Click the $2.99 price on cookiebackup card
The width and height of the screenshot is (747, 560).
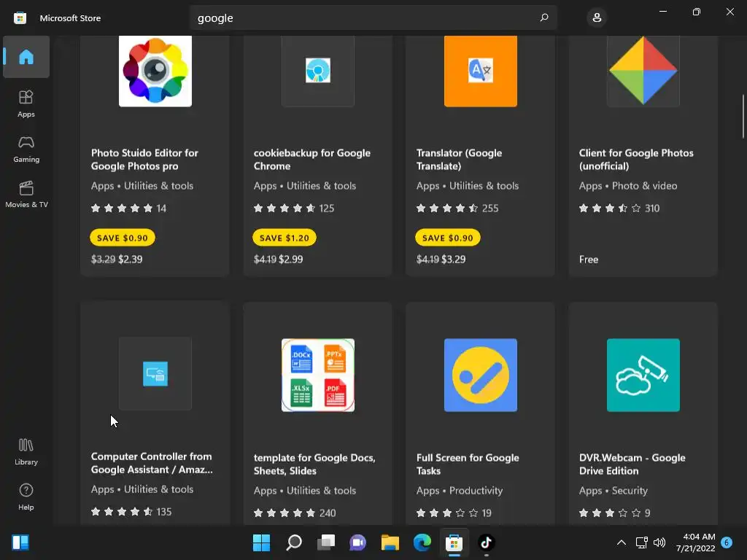[290, 260]
